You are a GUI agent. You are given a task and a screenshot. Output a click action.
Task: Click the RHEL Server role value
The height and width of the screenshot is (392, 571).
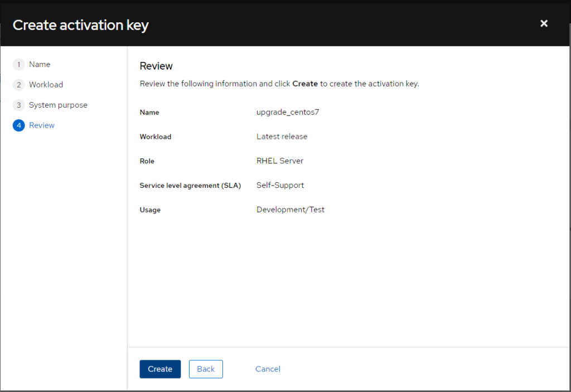280,161
